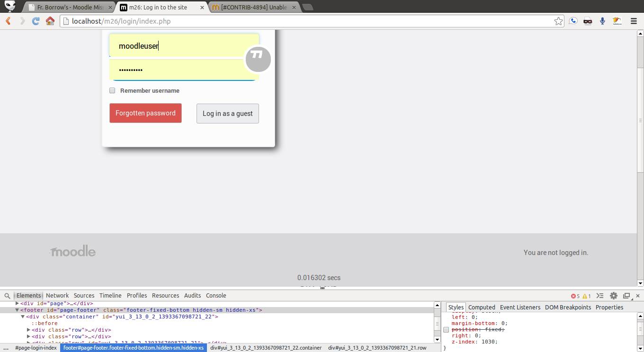Open a new browser tab

point(308,7)
